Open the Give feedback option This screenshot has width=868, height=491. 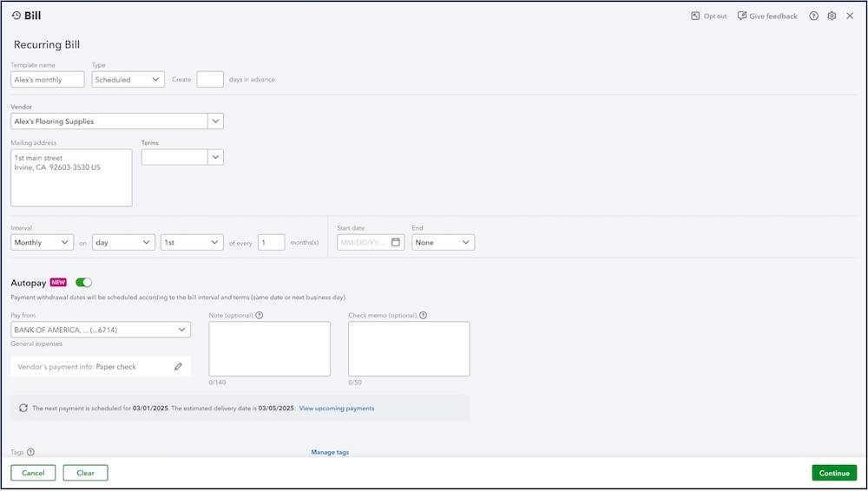click(x=767, y=16)
